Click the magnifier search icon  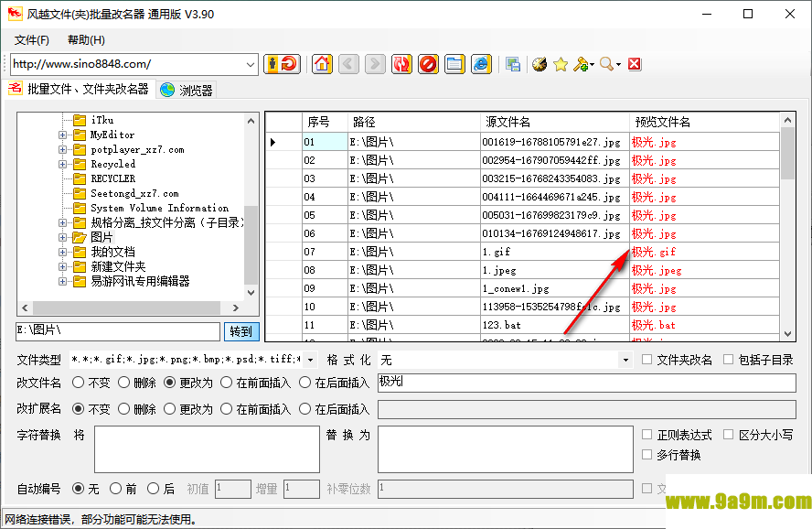606,64
